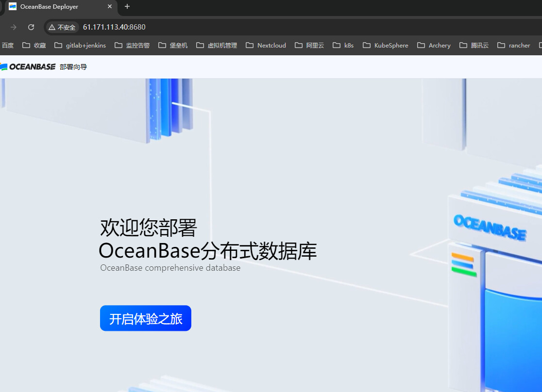Open the gitlab+jenkins bookmark folder
Image resolution: width=542 pixels, height=392 pixels.
80,45
